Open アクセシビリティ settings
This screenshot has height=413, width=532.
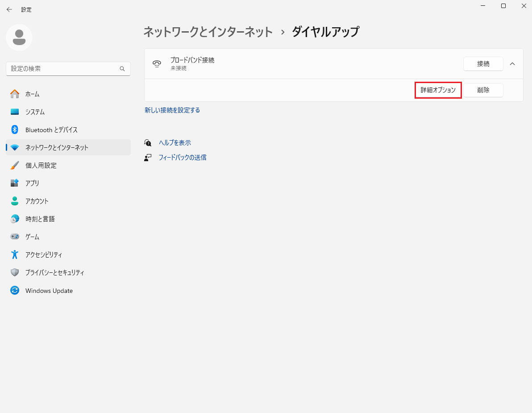tap(45, 254)
